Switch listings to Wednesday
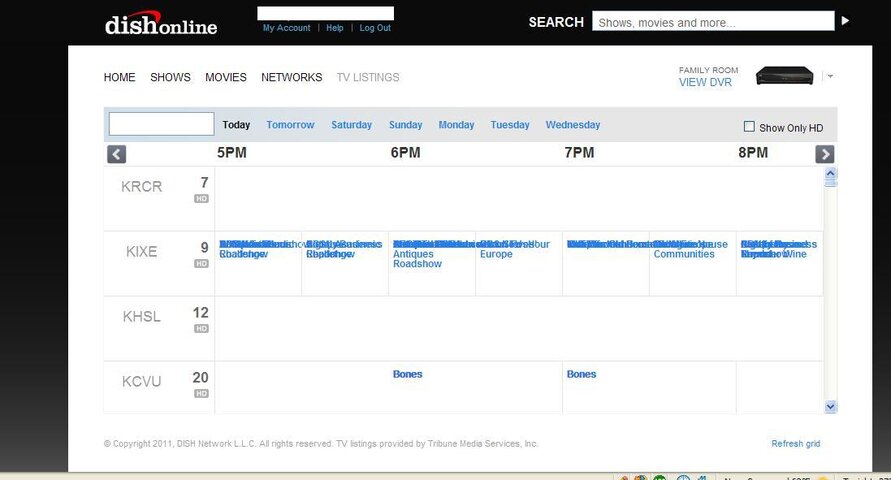 click(x=573, y=125)
